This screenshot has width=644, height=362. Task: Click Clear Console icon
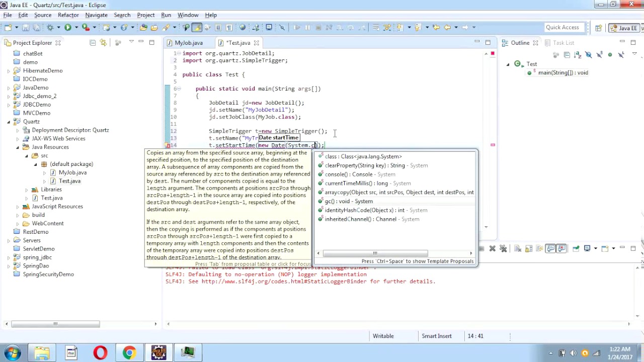517,248
